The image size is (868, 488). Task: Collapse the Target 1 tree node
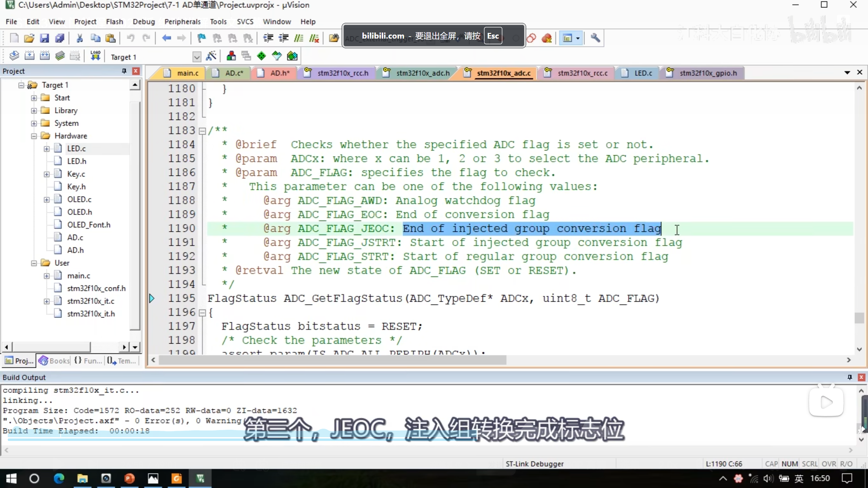pos(21,85)
